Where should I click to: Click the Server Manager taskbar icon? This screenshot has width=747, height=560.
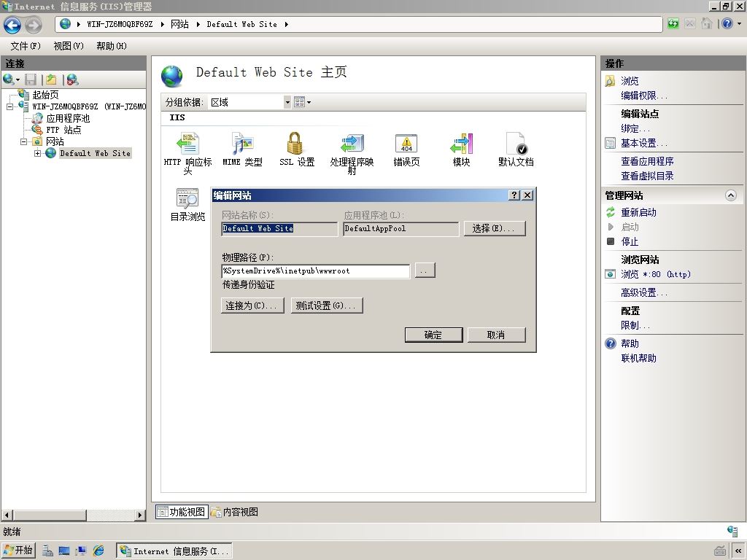pyautogui.click(x=47, y=551)
